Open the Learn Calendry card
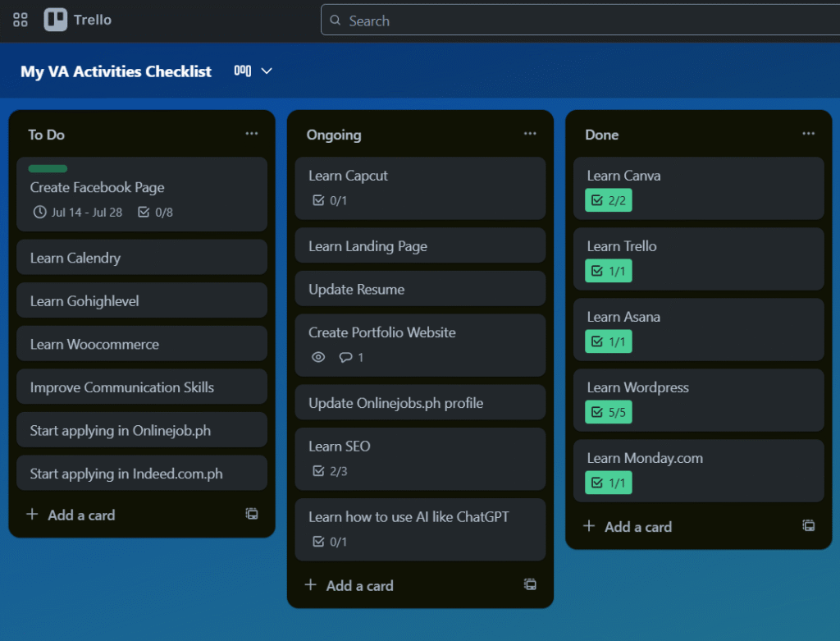 coord(142,257)
